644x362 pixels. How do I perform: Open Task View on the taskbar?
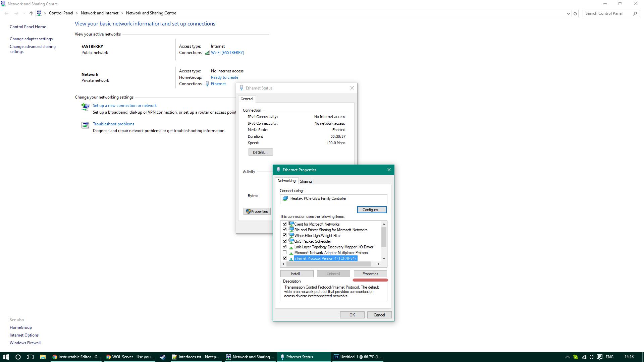click(x=30, y=357)
